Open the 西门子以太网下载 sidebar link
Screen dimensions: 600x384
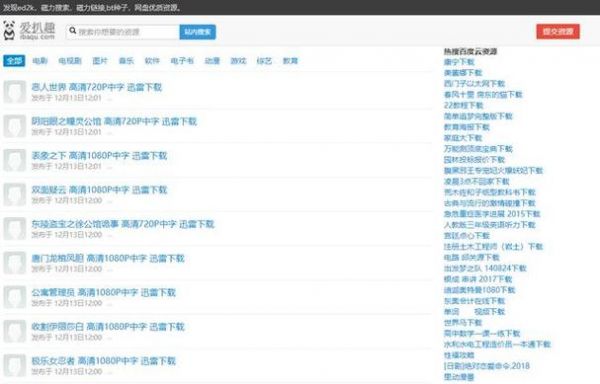pos(474,83)
